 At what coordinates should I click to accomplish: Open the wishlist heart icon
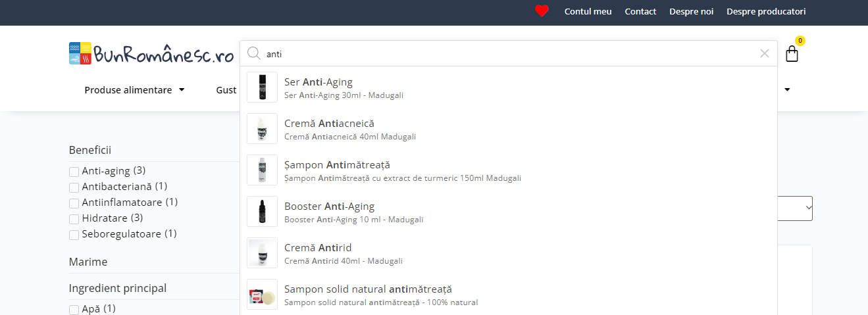pyautogui.click(x=542, y=11)
